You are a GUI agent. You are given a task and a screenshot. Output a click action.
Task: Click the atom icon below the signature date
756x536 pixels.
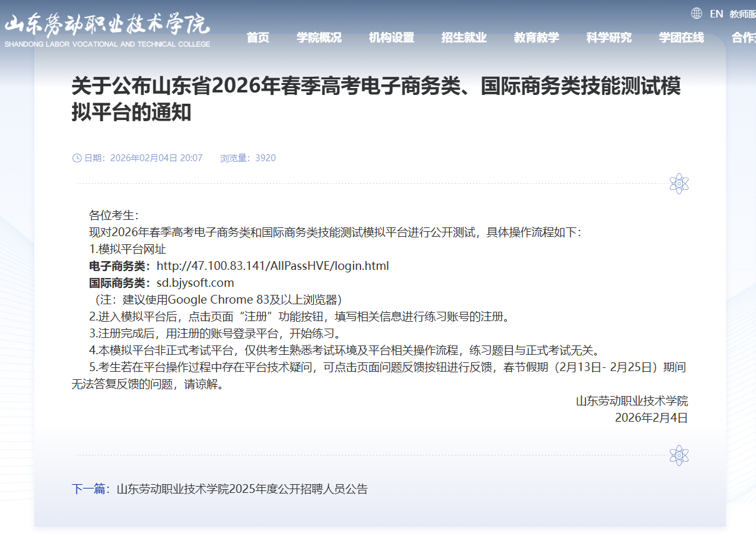click(x=679, y=455)
